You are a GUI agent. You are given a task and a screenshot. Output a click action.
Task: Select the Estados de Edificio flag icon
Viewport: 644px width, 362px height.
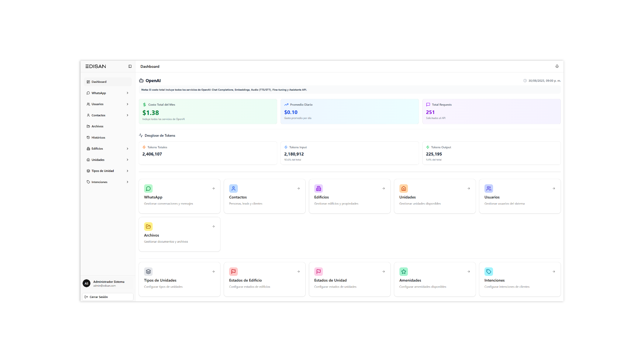[233, 271]
